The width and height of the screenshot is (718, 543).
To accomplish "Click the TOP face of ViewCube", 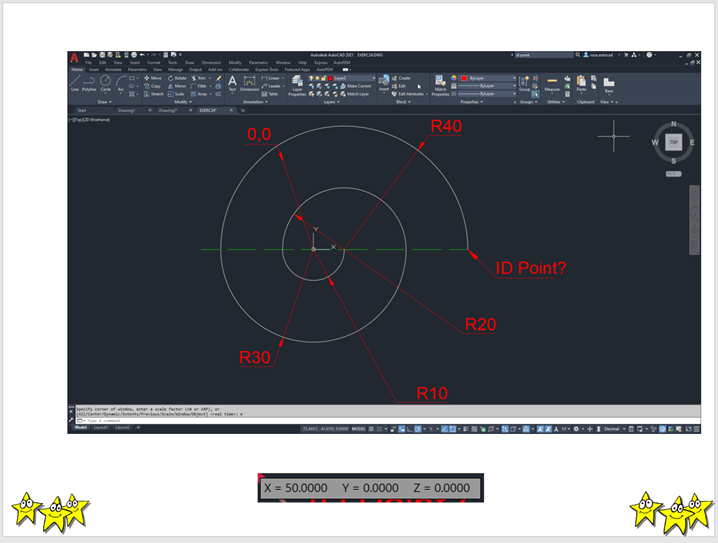I will [674, 142].
